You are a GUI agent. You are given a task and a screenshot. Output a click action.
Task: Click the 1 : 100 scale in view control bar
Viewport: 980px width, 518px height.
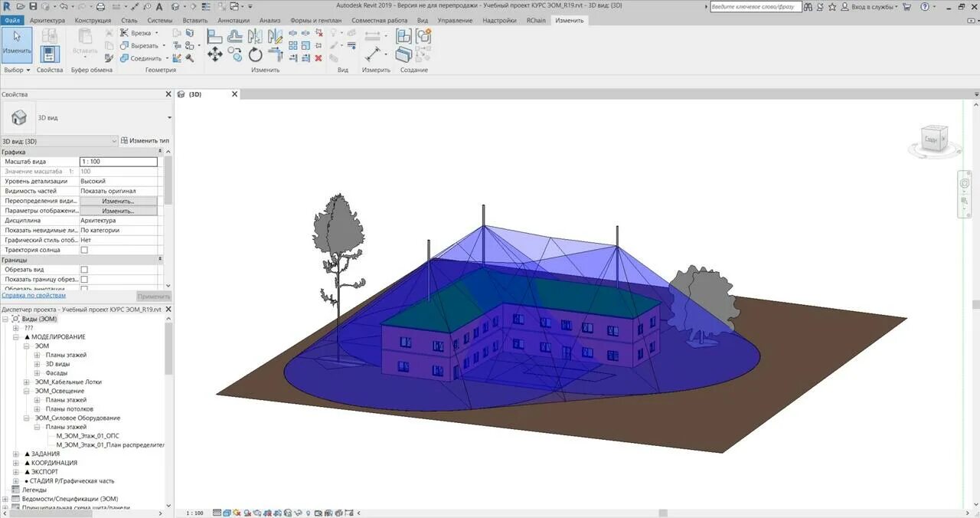tap(195, 513)
